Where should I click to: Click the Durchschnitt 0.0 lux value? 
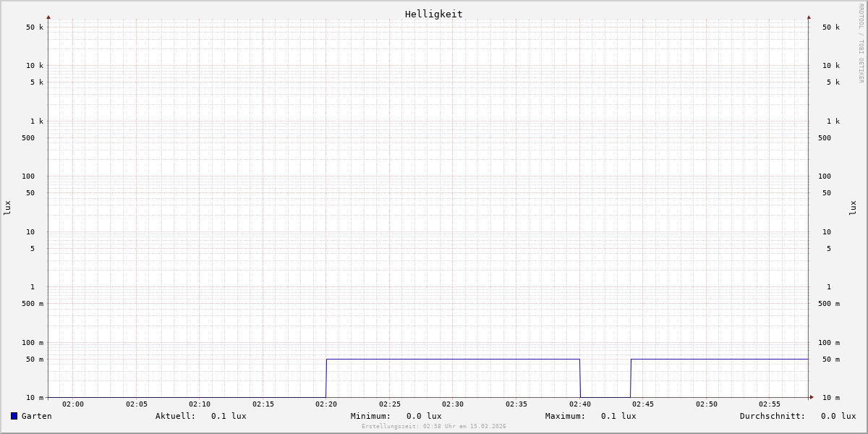tap(838, 416)
